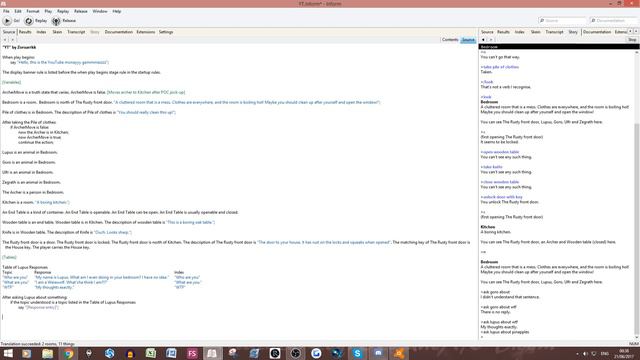
Task: Go forward using left pane forward arrow
Action: [12, 40]
